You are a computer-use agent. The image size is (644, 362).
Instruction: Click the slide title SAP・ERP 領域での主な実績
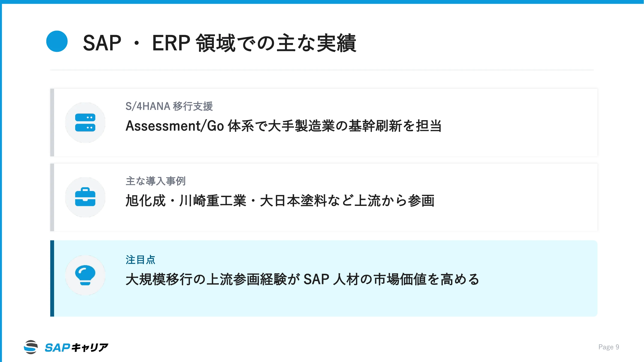click(x=220, y=43)
